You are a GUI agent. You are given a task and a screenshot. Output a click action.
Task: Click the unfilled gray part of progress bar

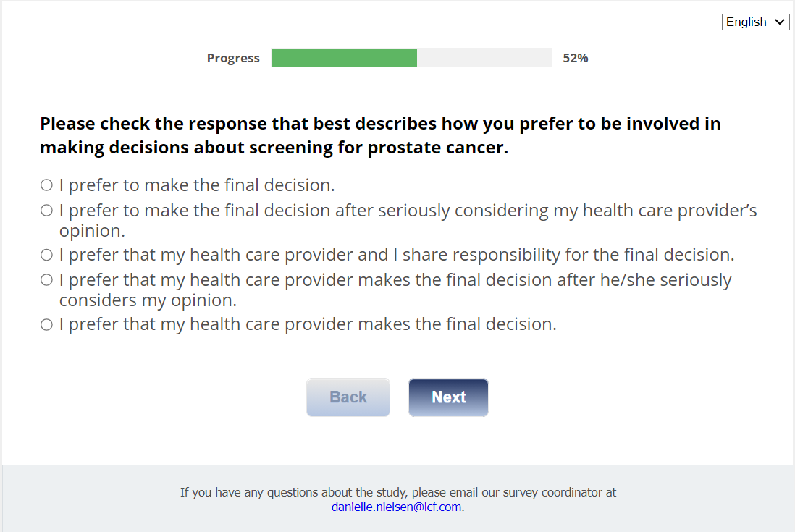(x=484, y=58)
